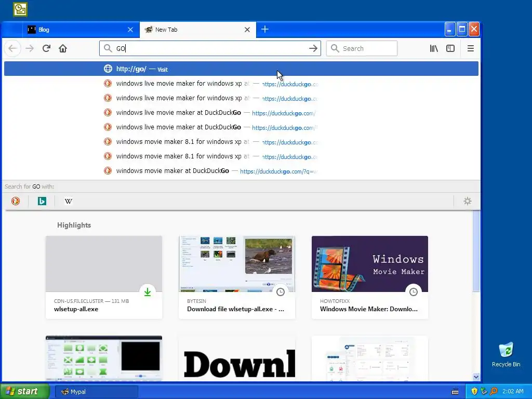
Task: Toggle the sidebar panel icon
Action: (450, 48)
